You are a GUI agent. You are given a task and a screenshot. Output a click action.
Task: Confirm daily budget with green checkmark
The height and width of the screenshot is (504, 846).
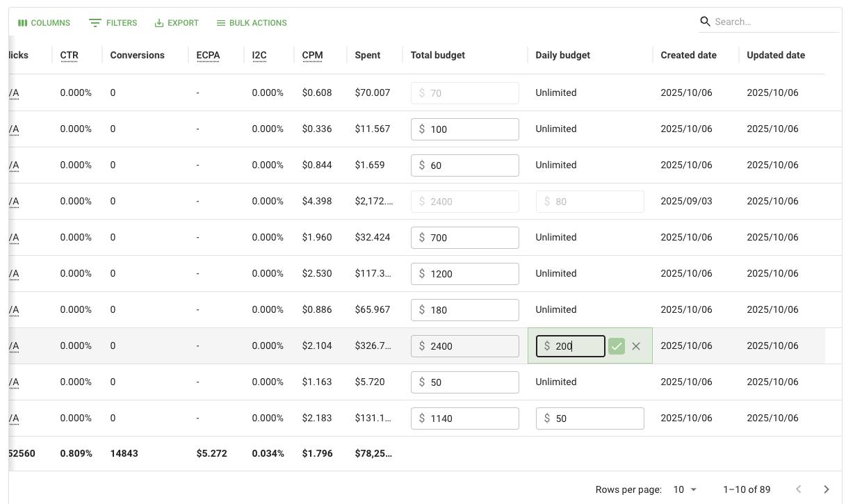[x=616, y=346]
